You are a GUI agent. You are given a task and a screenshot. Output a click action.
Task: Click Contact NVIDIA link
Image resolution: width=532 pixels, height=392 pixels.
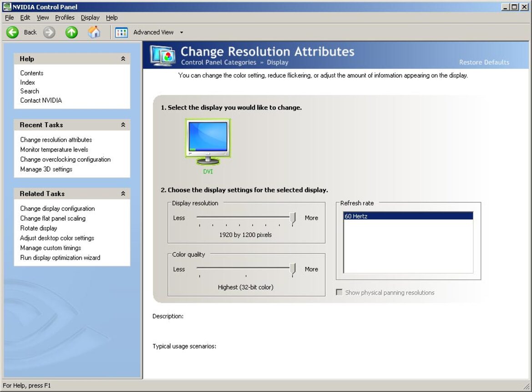(x=41, y=101)
